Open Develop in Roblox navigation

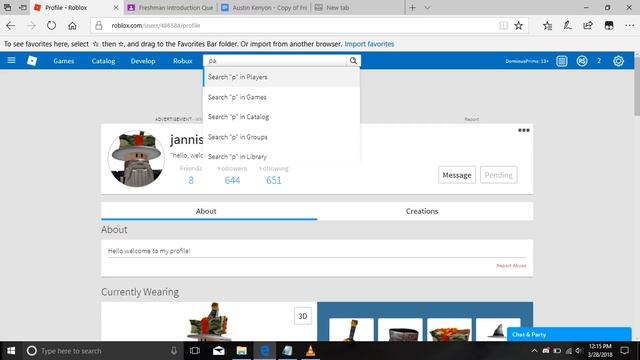coord(143,61)
